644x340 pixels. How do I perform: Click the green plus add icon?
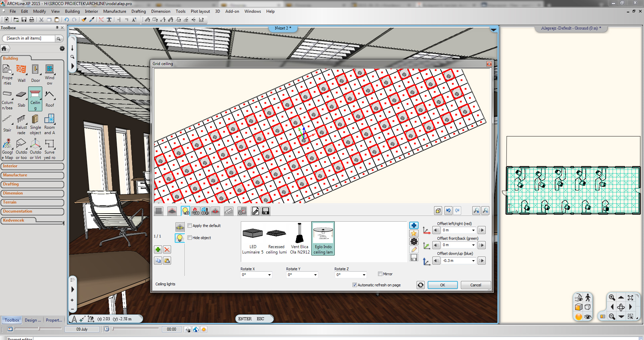158,249
